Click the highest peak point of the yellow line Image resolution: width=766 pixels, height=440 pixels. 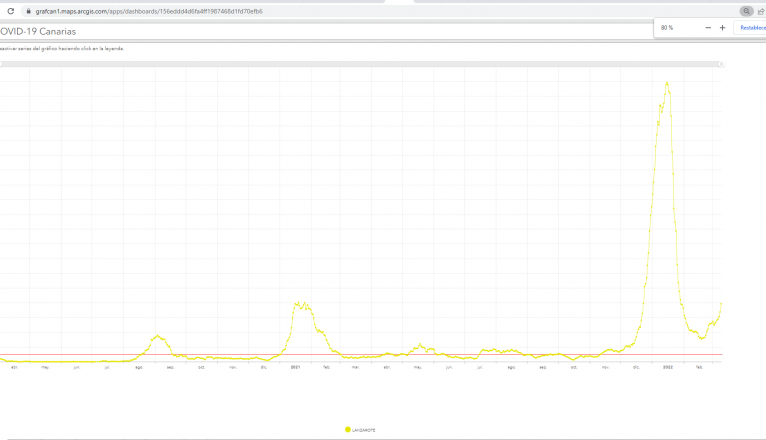point(667,83)
